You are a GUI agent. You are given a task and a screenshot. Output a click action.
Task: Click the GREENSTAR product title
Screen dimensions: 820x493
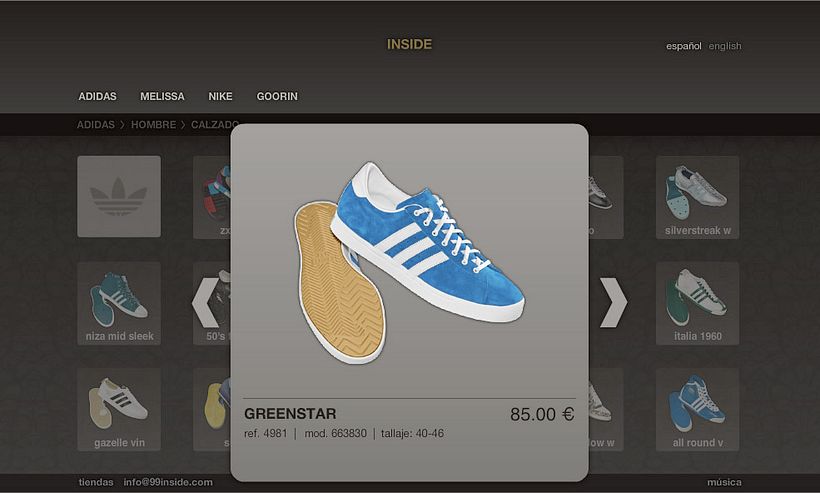click(290, 414)
